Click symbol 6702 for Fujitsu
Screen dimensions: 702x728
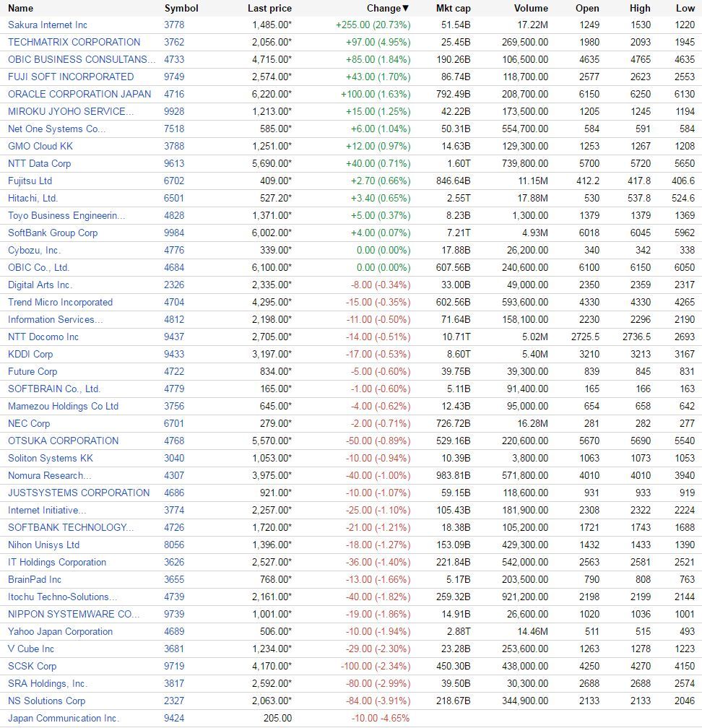(x=174, y=181)
